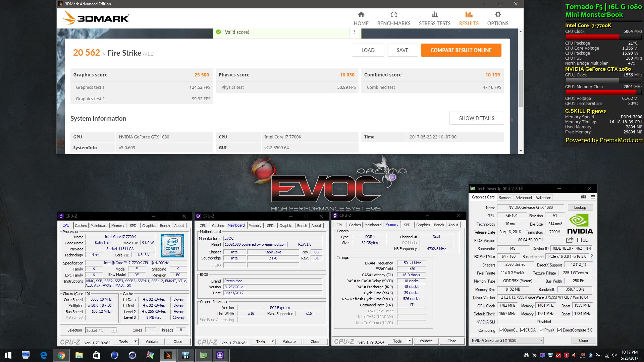Screen dimensions: 644x362
Task: Open the GPU-Z hamburger menu
Action: [593, 197]
